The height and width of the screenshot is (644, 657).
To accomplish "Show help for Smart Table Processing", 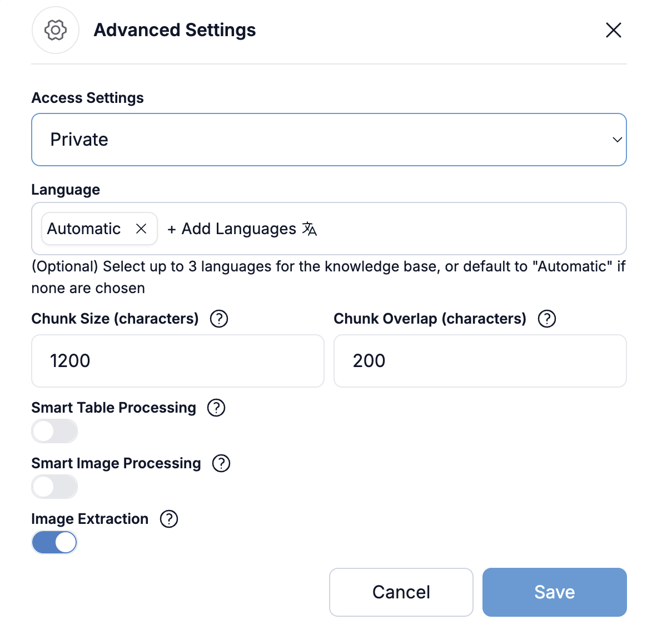I will [x=216, y=408].
